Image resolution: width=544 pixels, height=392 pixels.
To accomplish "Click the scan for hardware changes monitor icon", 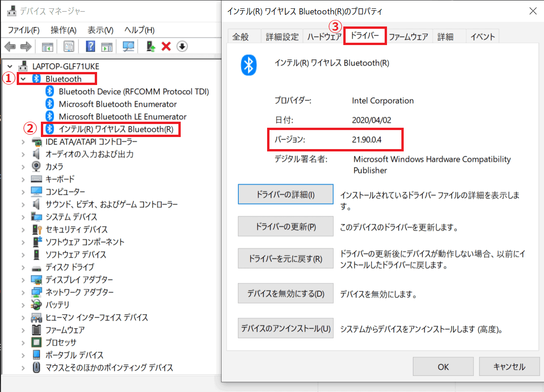I will pyautogui.click(x=128, y=46).
